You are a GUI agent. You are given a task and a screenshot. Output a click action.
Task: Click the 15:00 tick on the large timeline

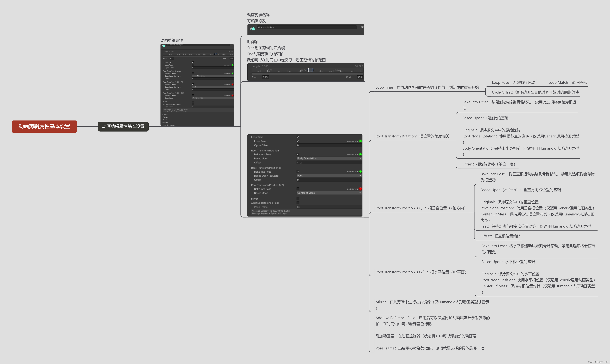tap(336, 70)
